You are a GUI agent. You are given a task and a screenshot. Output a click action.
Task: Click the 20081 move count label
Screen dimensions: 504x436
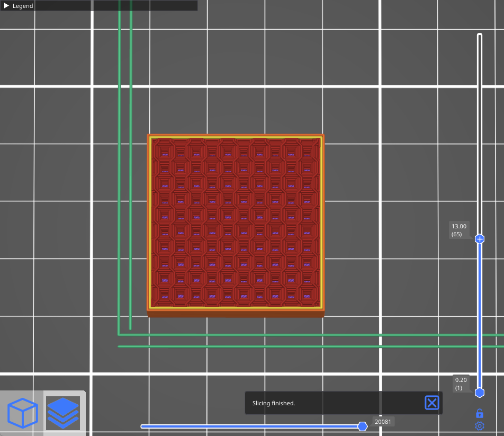click(x=383, y=422)
